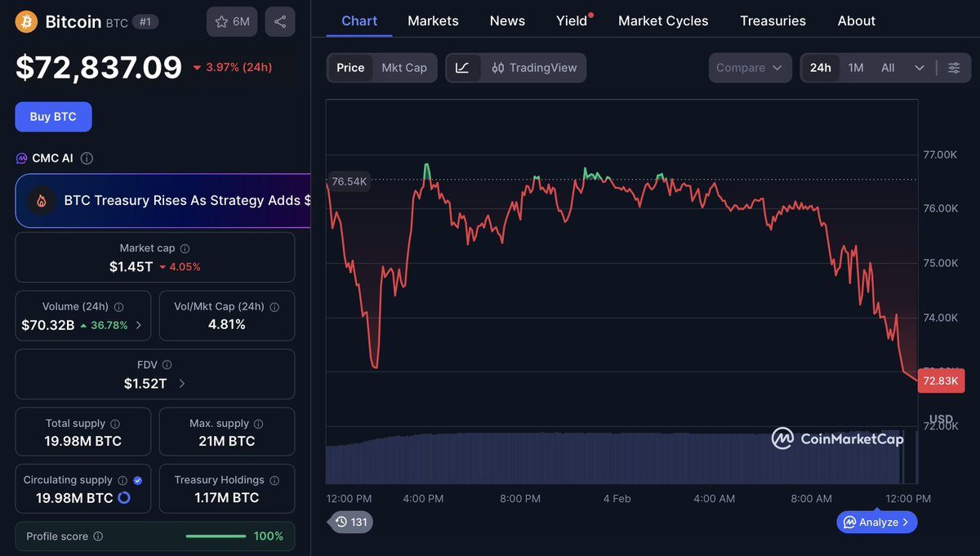Open chart settings sliders icon
The width and height of the screenshot is (980, 556).
point(954,68)
